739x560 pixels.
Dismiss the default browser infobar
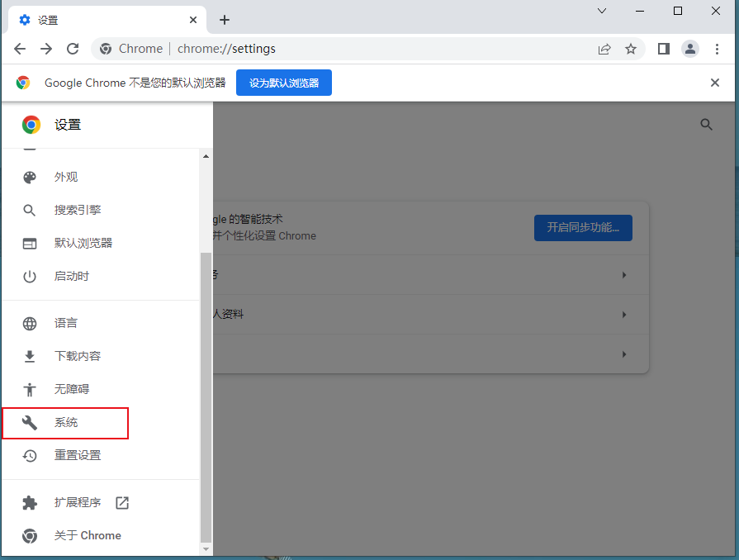tap(715, 83)
